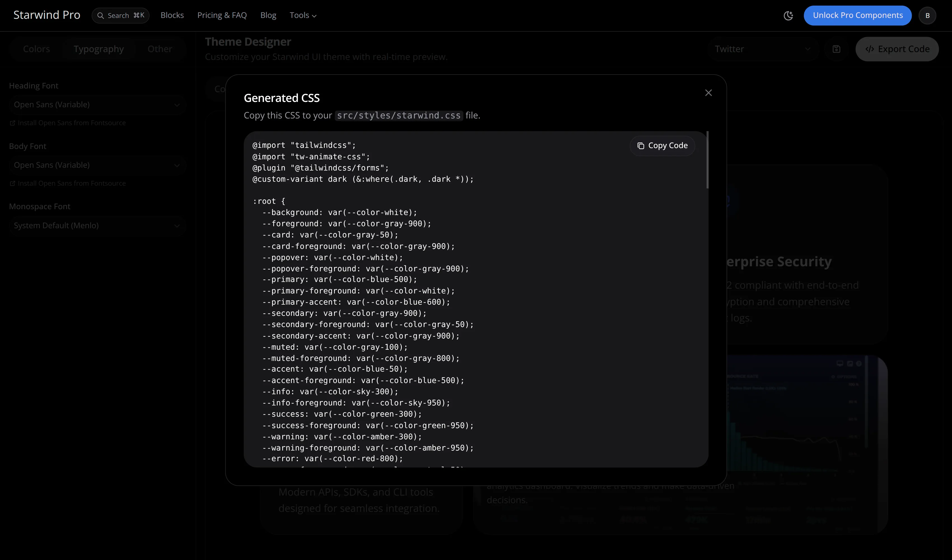The image size is (952, 560).
Task: Open the Search box
Action: pos(120,15)
